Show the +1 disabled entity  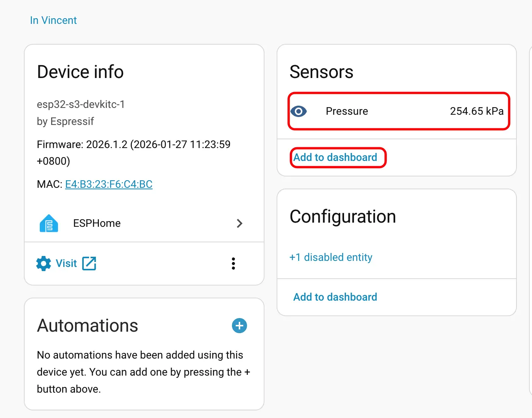(331, 257)
